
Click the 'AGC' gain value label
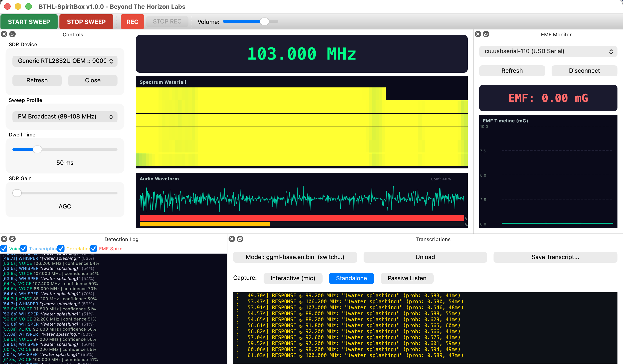[65, 206]
